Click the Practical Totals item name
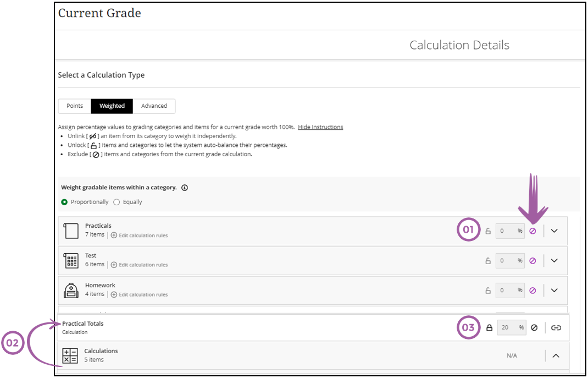The image size is (588, 378). tap(82, 324)
